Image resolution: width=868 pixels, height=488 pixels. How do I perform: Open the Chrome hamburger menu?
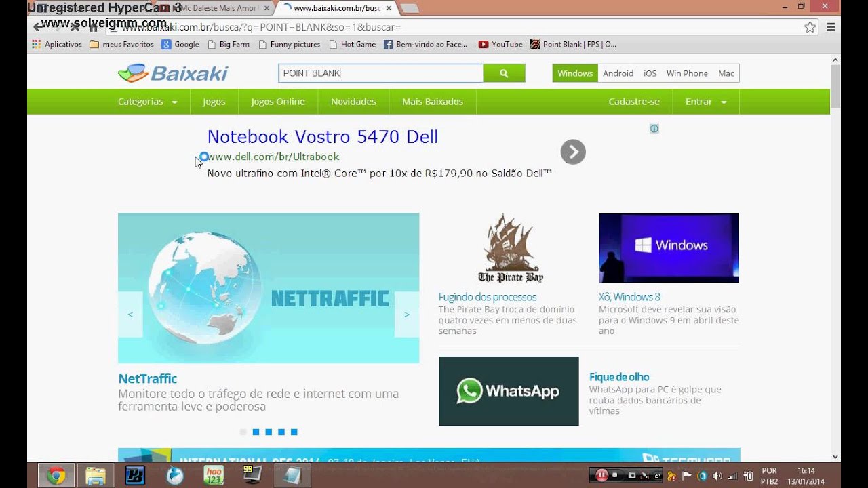[831, 27]
